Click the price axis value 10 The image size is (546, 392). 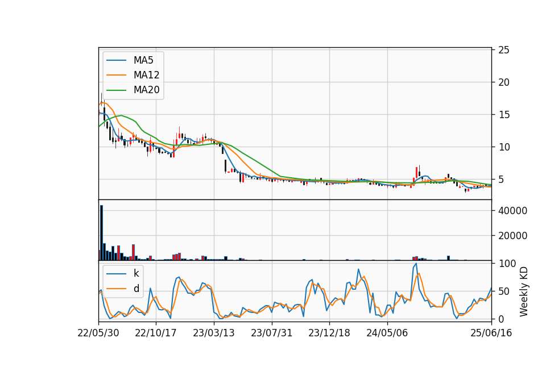504,147
